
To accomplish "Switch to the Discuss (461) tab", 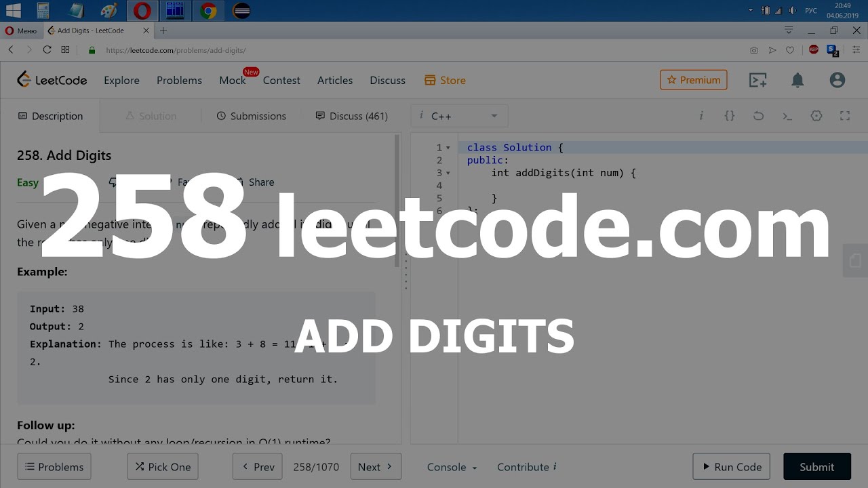I will click(351, 116).
